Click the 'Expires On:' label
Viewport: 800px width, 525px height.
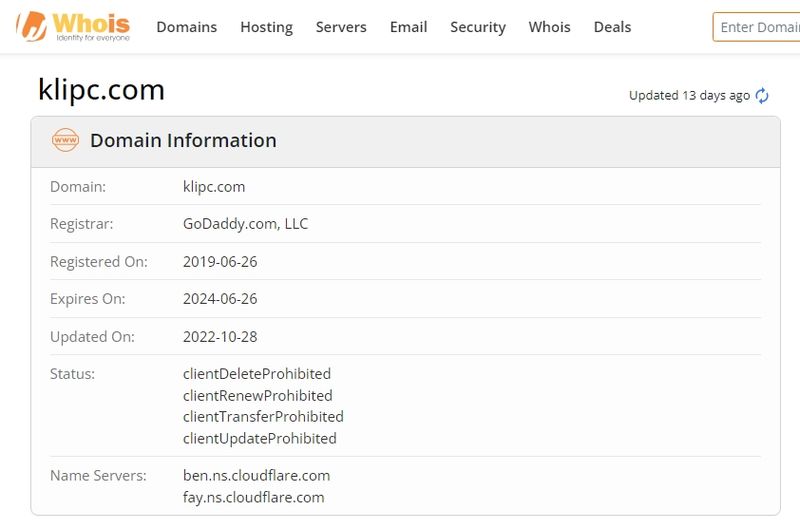click(x=87, y=299)
